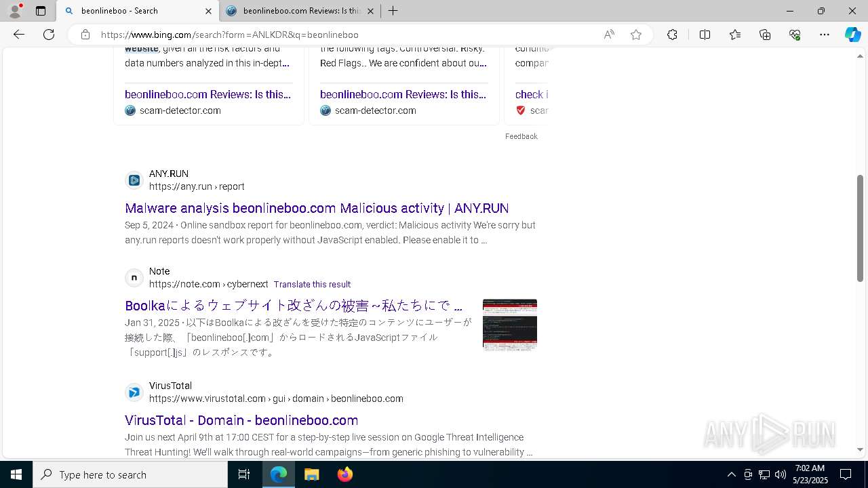Viewport: 868px width, 488px height.
Task: Click the ANY.RUN result favicon
Action: (134, 180)
